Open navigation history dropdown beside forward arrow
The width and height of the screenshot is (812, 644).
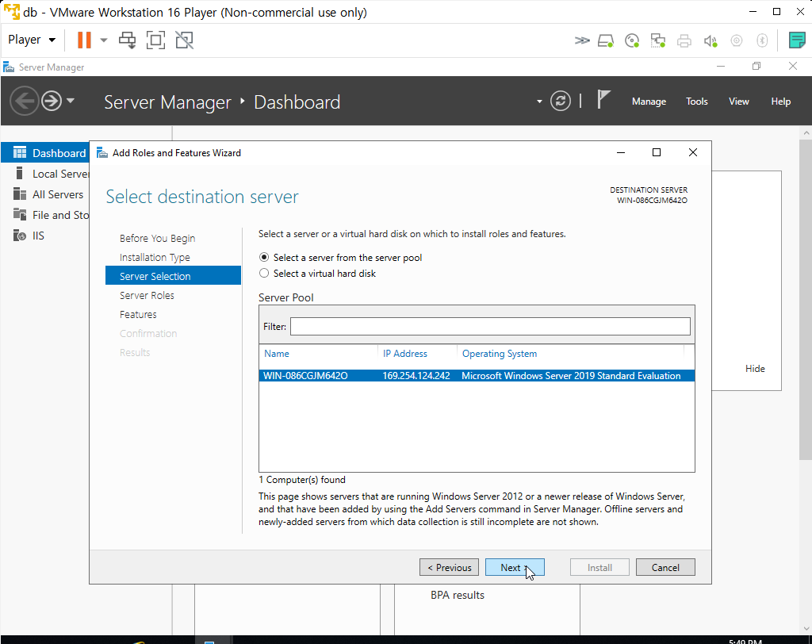click(x=71, y=101)
